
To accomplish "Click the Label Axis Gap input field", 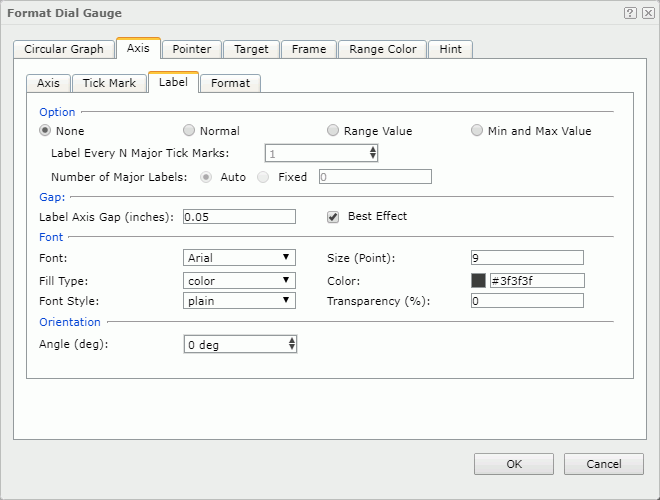I will pyautogui.click(x=239, y=217).
